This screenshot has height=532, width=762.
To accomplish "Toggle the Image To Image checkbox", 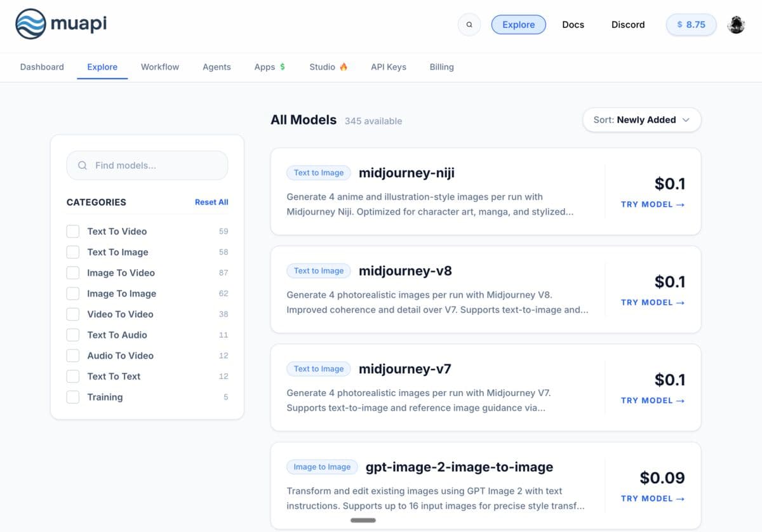I will [x=73, y=293].
